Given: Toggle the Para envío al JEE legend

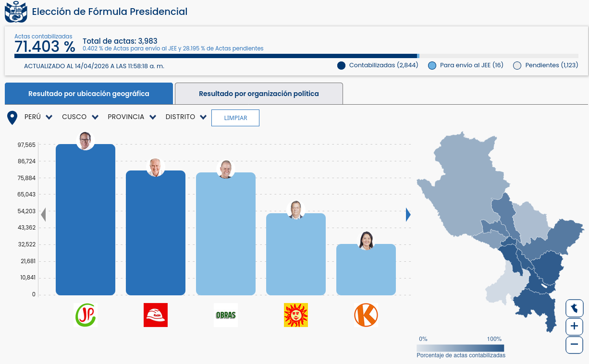Looking at the screenshot, I should pyautogui.click(x=432, y=66).
